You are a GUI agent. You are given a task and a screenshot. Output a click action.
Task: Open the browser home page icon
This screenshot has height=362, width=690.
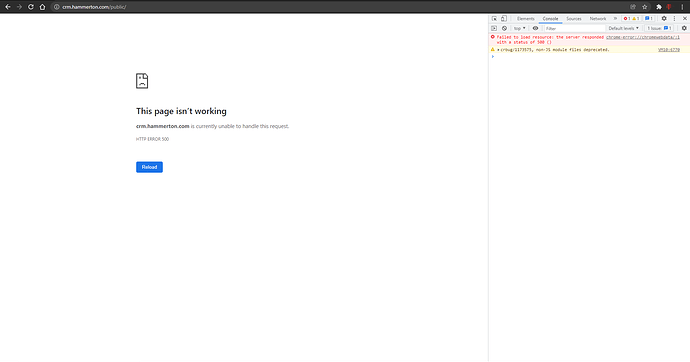pos(42,7)
